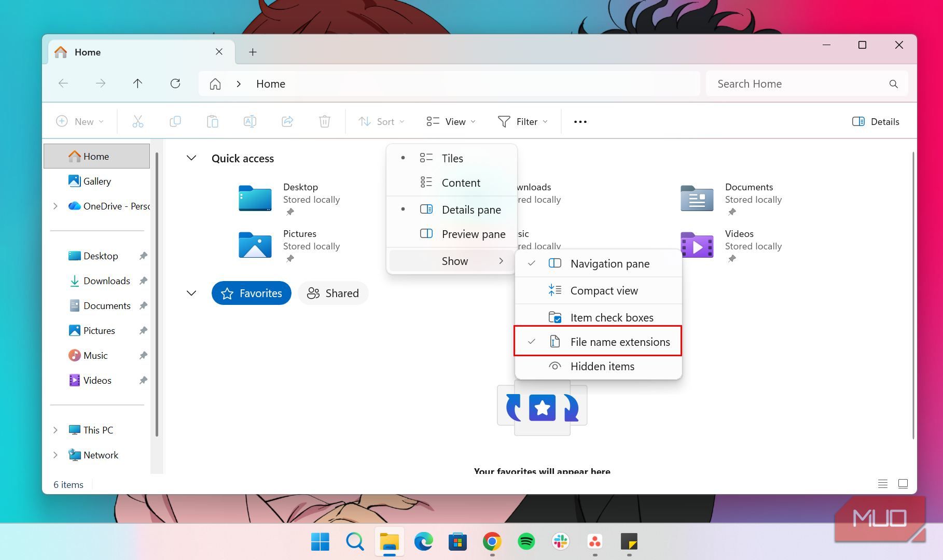
Task: Go up one level with up arrow
Action: click(137, 83)
